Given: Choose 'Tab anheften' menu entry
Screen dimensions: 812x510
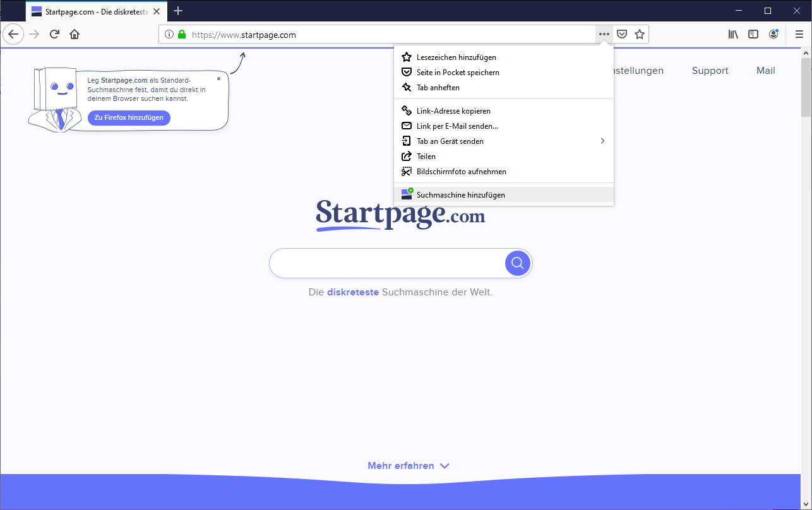Looking at the screenshot, I should tap(504, 88).
